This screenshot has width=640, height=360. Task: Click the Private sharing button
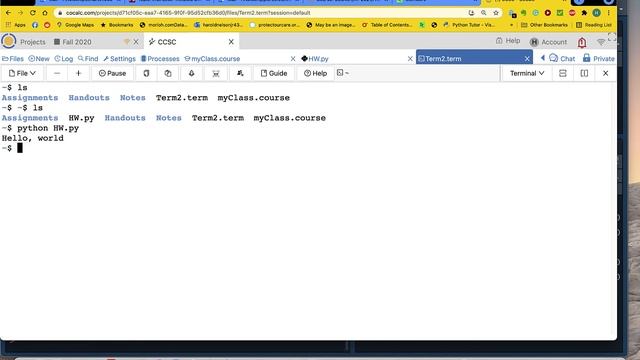(x=598, y=58)
